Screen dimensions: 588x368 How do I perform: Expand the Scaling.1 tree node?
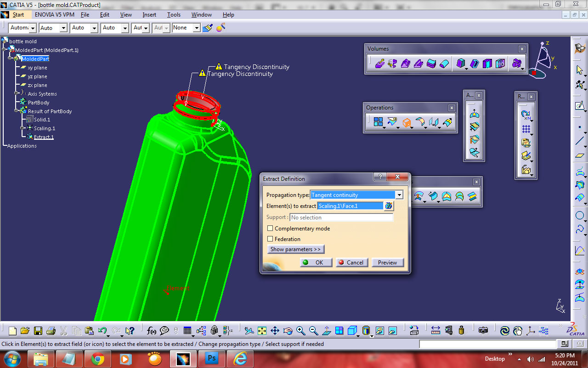pos(23,128)
